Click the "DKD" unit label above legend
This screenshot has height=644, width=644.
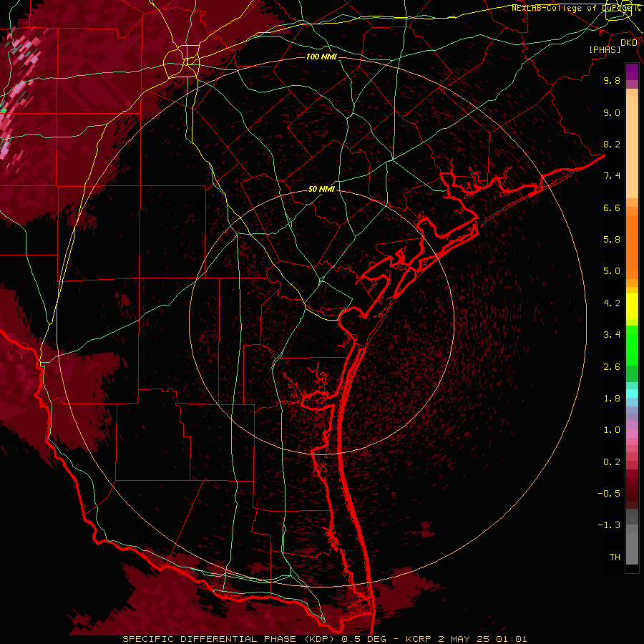coord(629,43)
